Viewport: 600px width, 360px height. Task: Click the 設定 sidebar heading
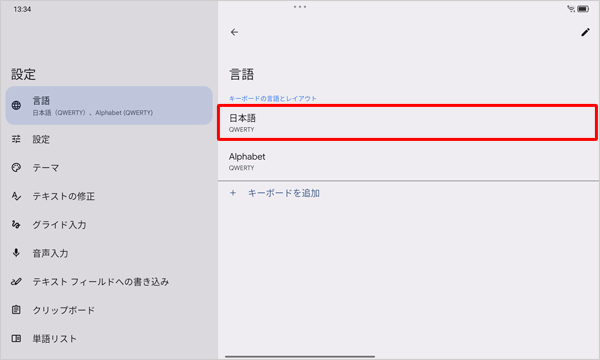tap(23, 74)
